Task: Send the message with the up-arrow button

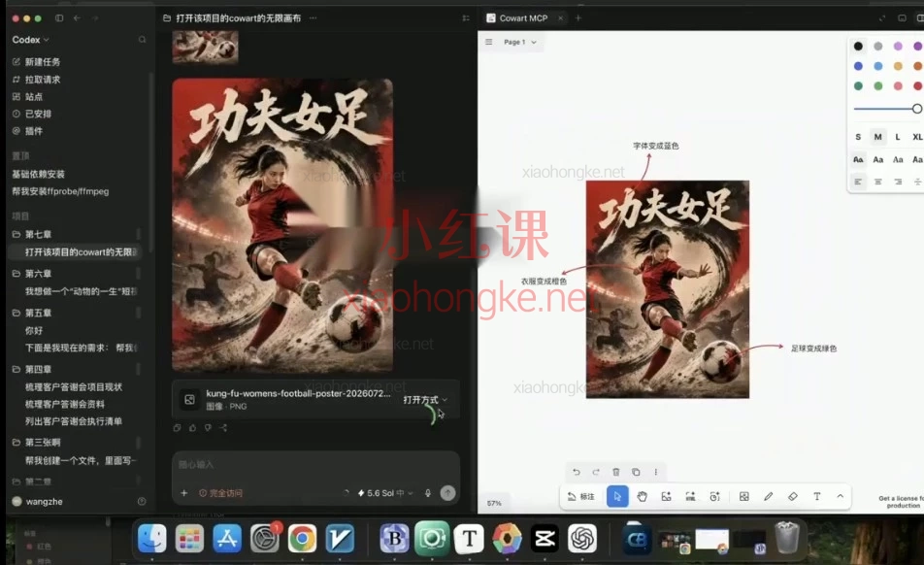Action: pos(447,493)
